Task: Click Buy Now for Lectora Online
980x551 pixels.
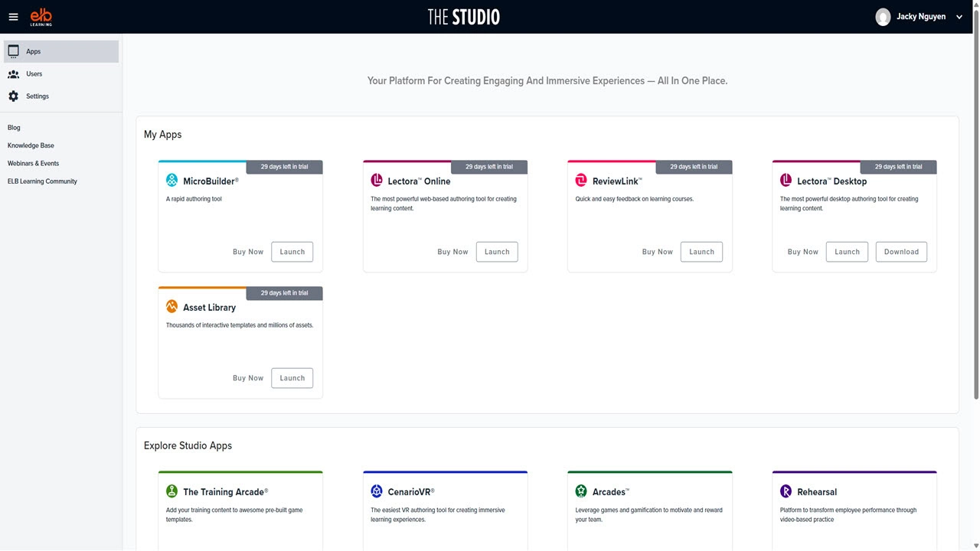Action: [x=452, y=252]
